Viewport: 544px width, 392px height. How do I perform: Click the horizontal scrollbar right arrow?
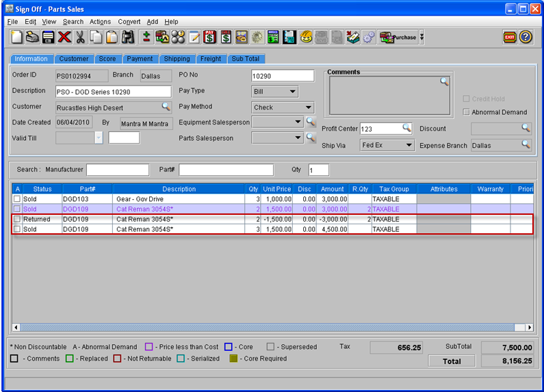click(529, 327)
